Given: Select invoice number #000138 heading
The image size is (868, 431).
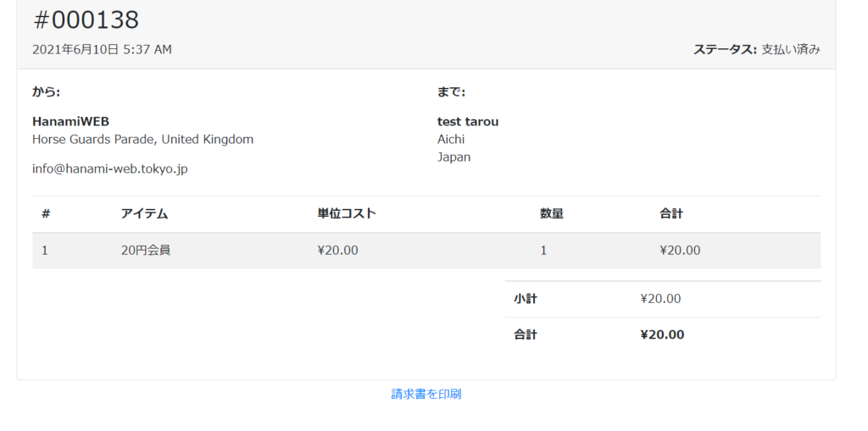Looking at the screenshot, I should (x=86, y=20).
